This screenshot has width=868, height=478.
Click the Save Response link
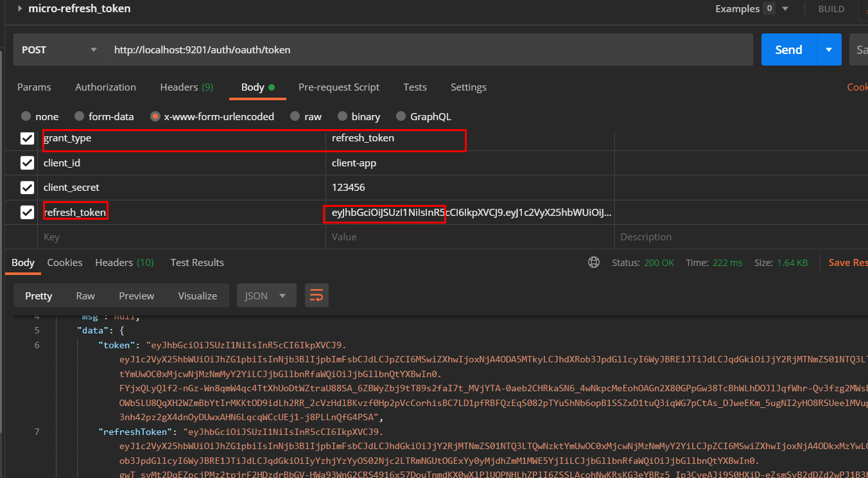[847, 262]
